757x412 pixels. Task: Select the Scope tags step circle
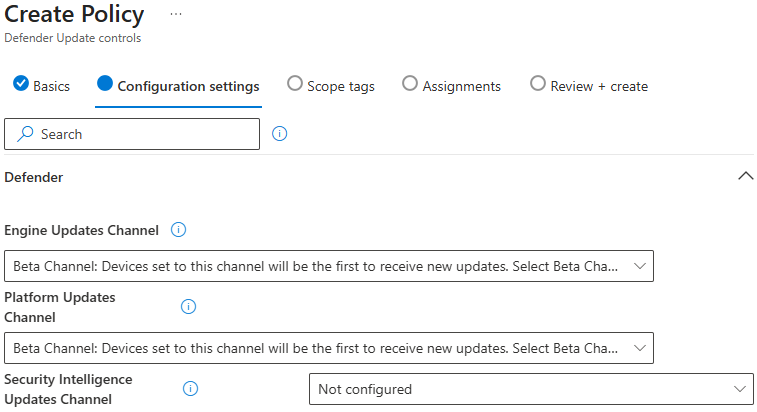tap(294, 83)
